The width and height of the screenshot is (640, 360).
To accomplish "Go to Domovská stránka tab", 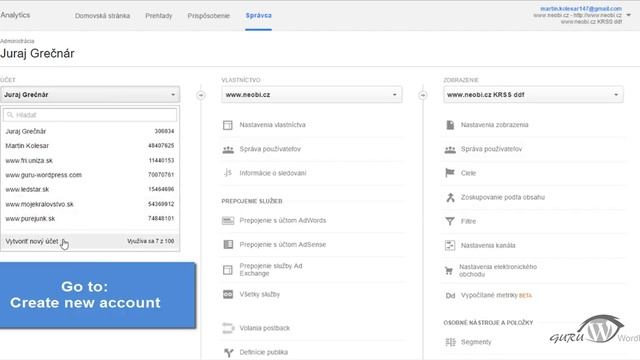I will 102,16.
